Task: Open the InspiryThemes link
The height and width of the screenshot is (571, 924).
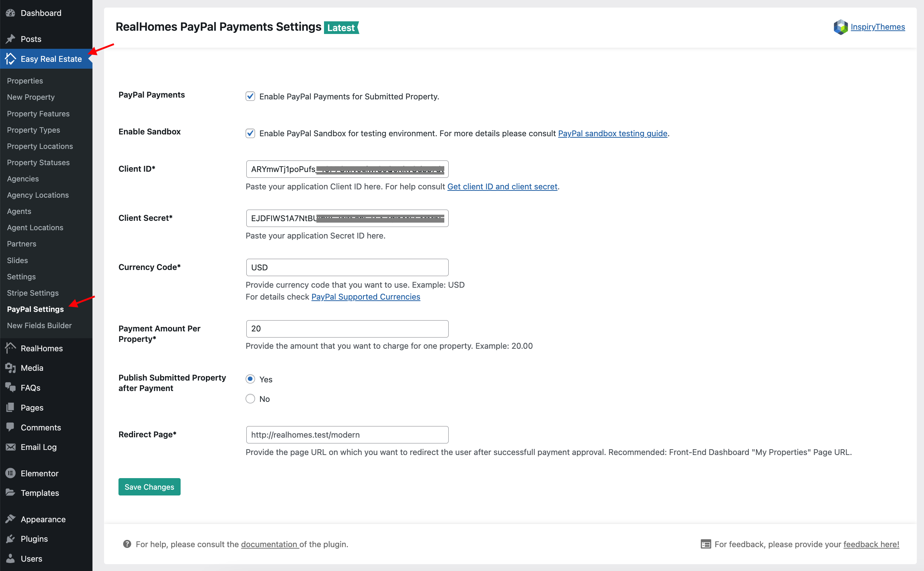Action: pyautogui.click(x=877, y=27)
